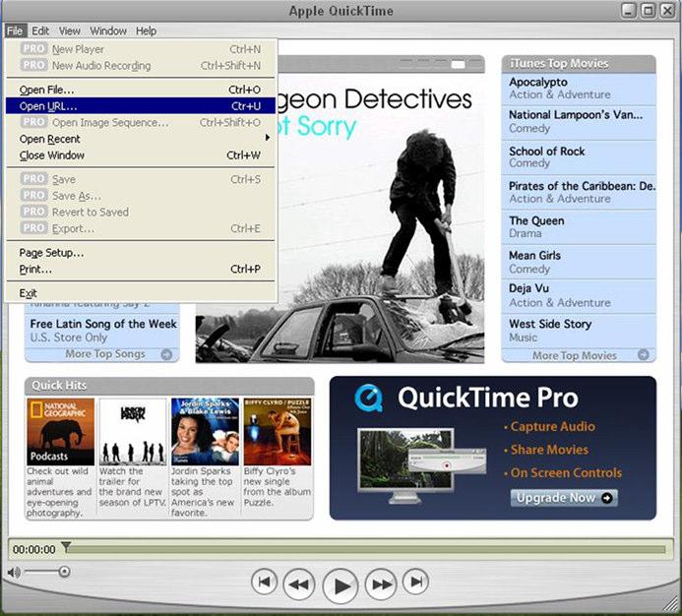Click More Top Movies link
Screen dimensions: 682x616
pyautogui.click(x=575, y=355)
